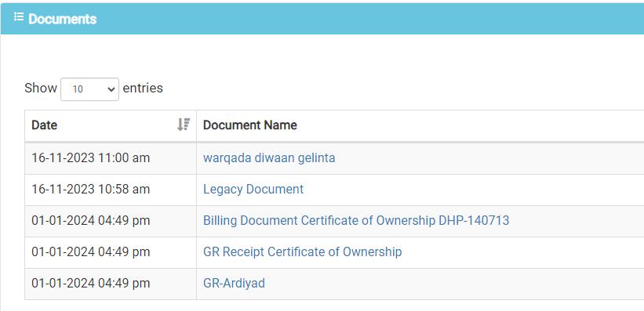
Task: Open GR Receipt Certificate of Ownership link
Action: 302,252
